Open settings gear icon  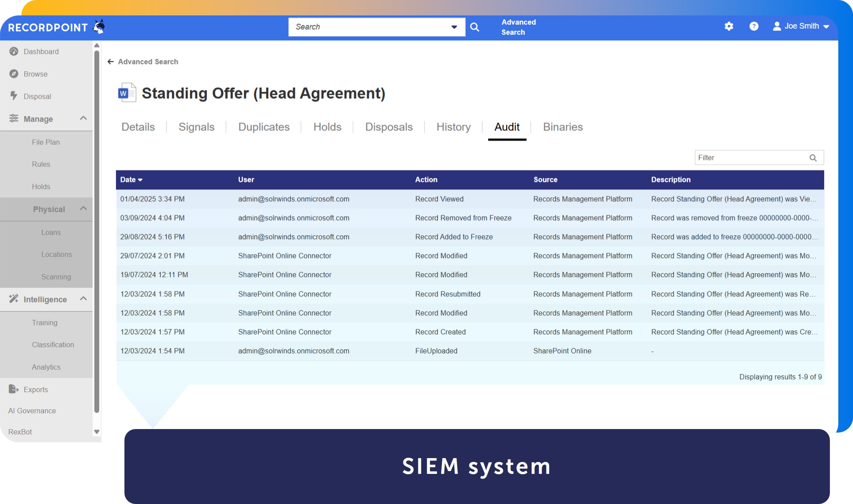tap(729, 26)
